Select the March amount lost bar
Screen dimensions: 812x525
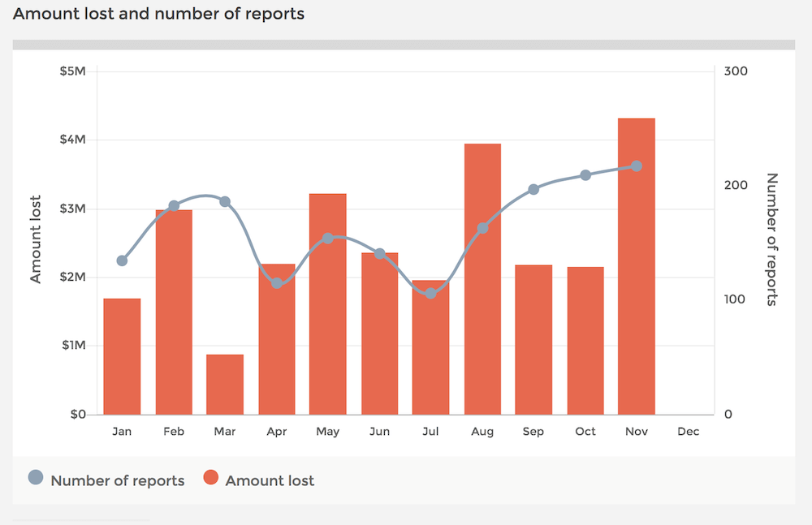[x=225, y=385]
